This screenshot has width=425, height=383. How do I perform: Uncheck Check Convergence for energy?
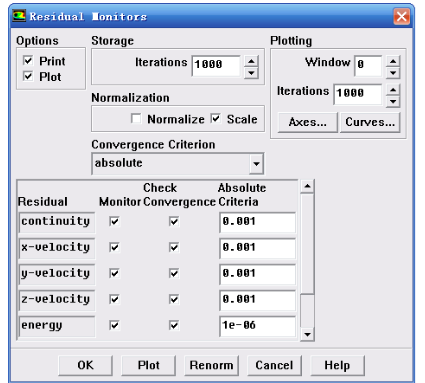174,325
